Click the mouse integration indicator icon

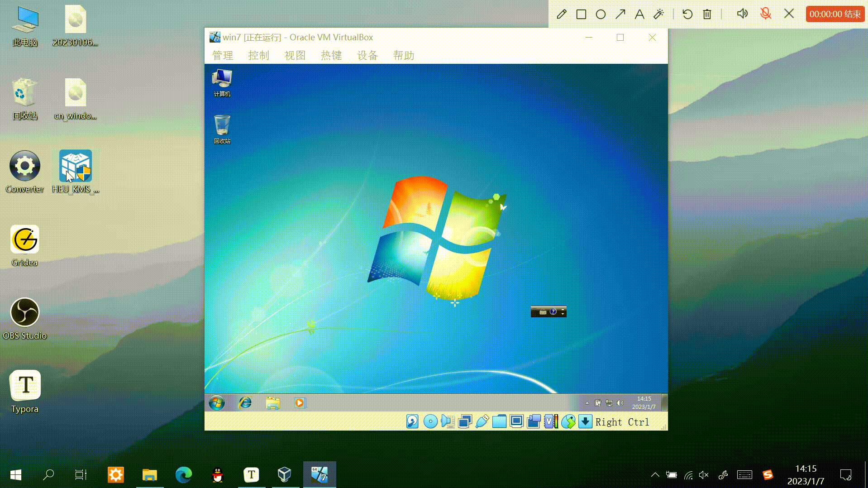(x=568, y=421)
